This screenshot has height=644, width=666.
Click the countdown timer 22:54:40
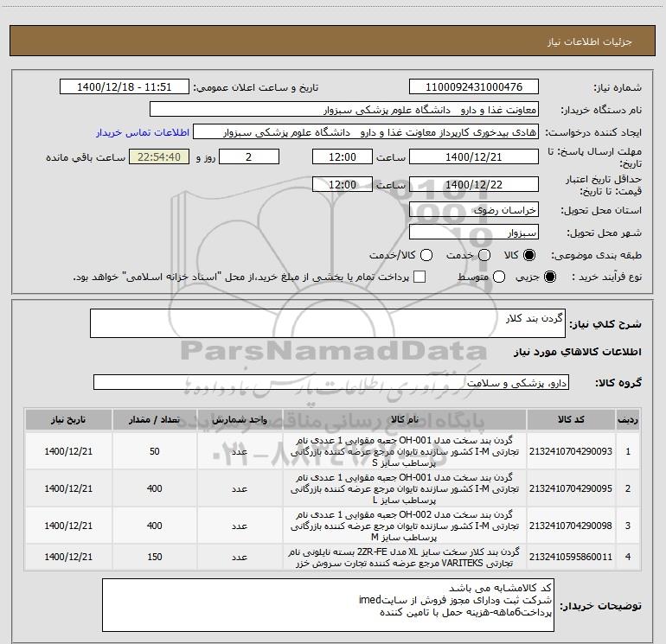[159, 157]
